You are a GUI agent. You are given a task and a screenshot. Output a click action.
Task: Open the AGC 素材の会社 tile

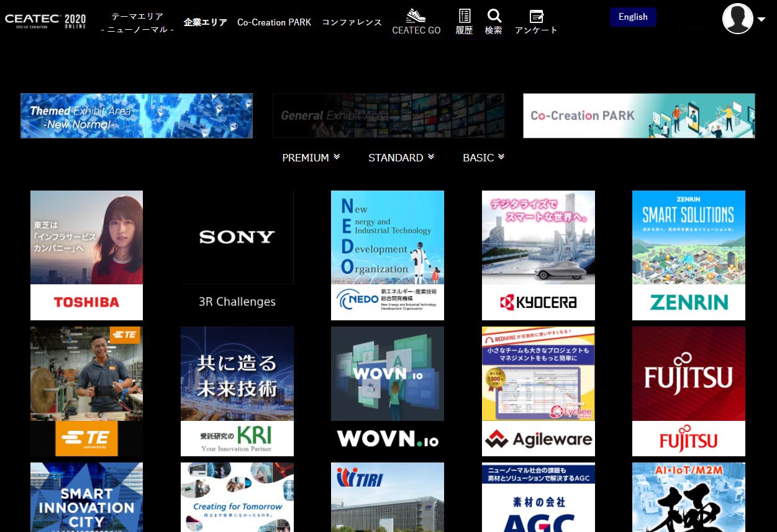click(x=538, y=497)
